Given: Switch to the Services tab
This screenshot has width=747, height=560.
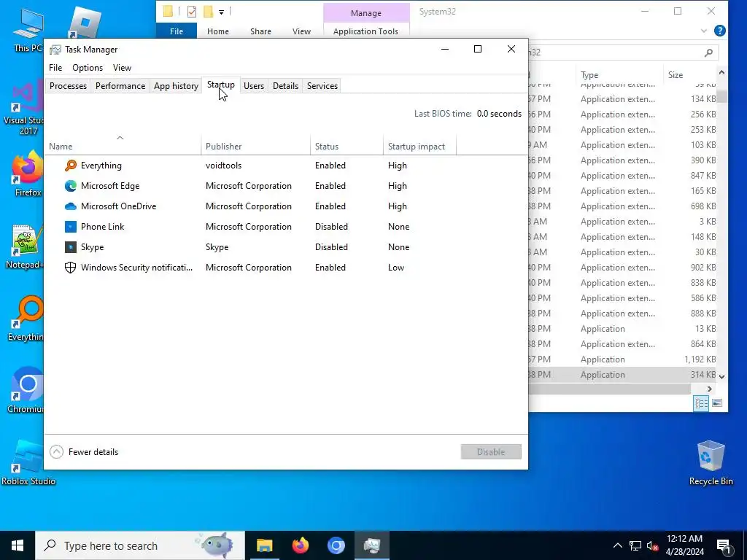Looking at the screenshot, I should click(x=322, y=86).
